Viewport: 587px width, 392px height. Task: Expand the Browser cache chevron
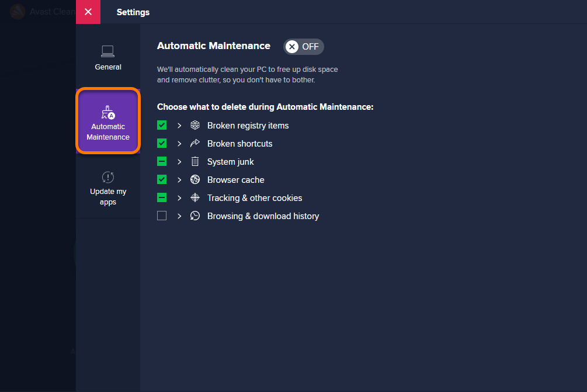point(179,180)
